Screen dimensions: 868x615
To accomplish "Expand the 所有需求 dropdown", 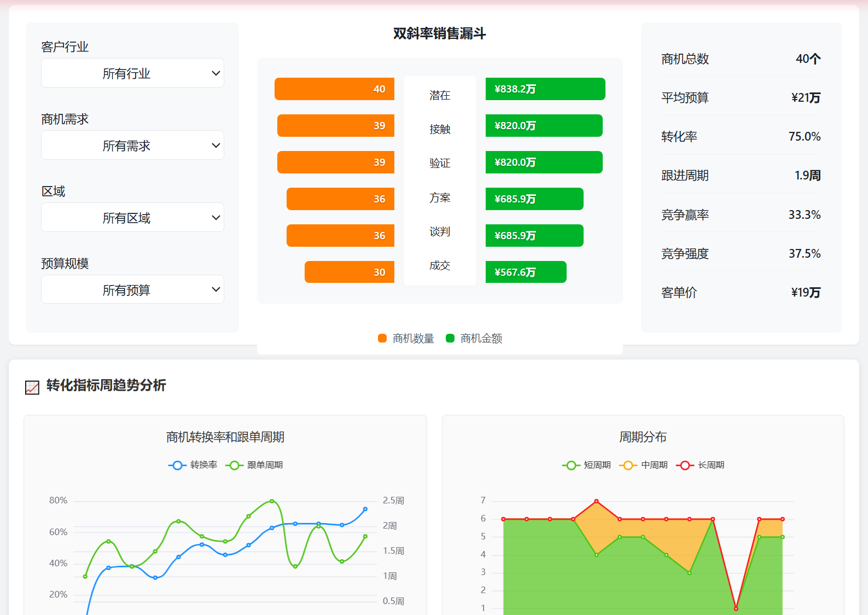I will 132,145.
